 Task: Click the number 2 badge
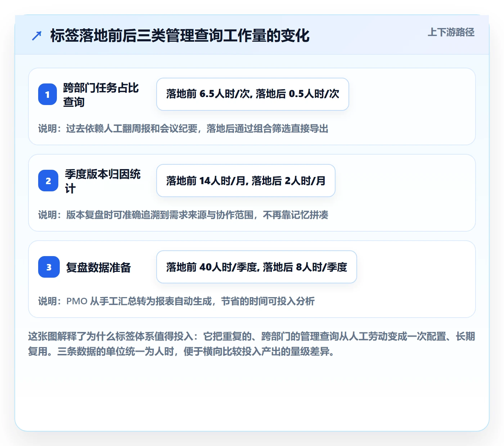48,181
